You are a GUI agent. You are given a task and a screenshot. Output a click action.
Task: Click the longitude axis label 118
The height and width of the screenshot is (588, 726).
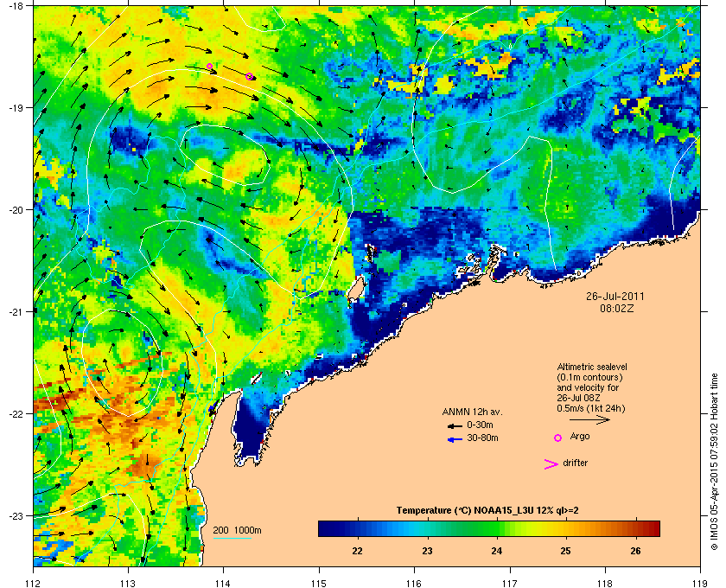pyautogui.click(x=605, y=583)
